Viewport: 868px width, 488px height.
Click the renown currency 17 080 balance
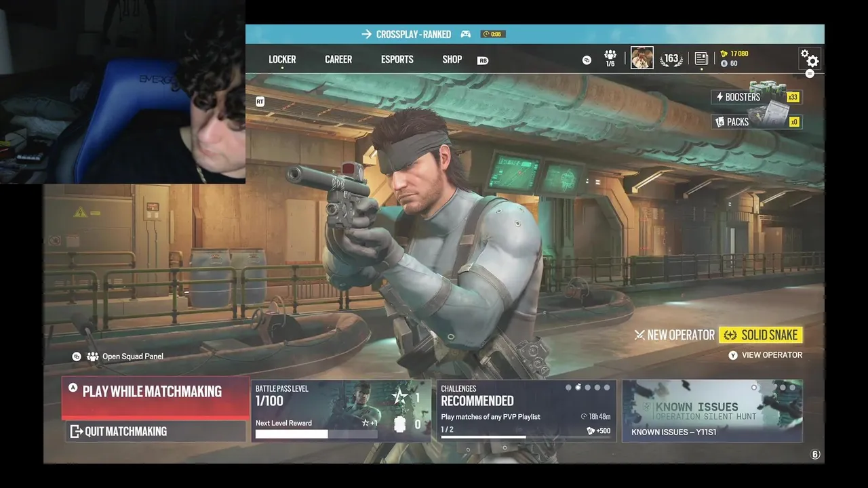[x=734, y=54]
